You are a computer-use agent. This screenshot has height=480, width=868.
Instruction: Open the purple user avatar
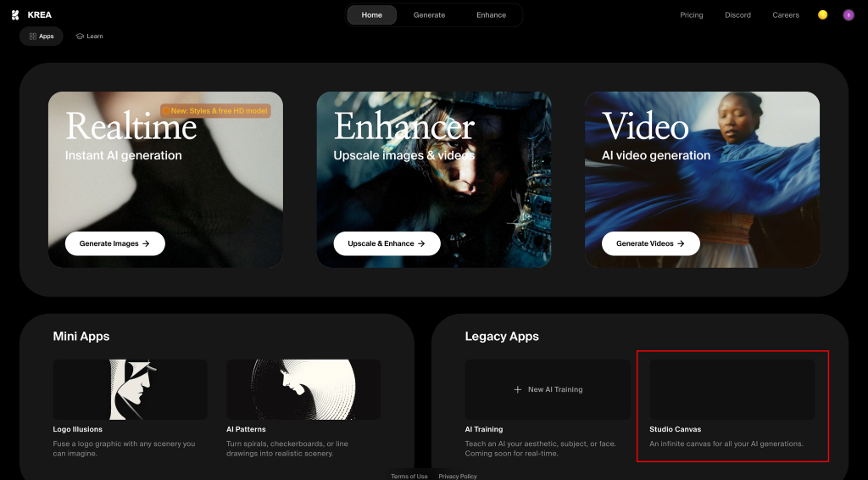pyautogui.click(x=848, y=15)
